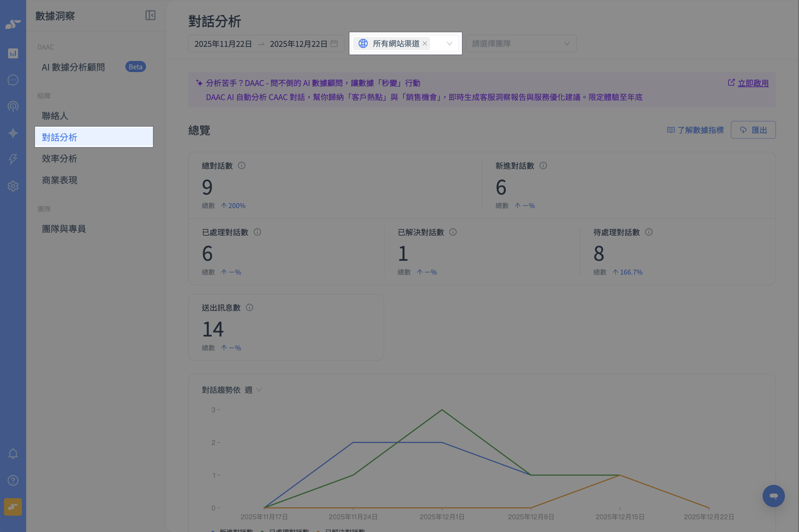799x532 pixels.
Task: Click the 立即啟用 link
Action: coord(753,83)
